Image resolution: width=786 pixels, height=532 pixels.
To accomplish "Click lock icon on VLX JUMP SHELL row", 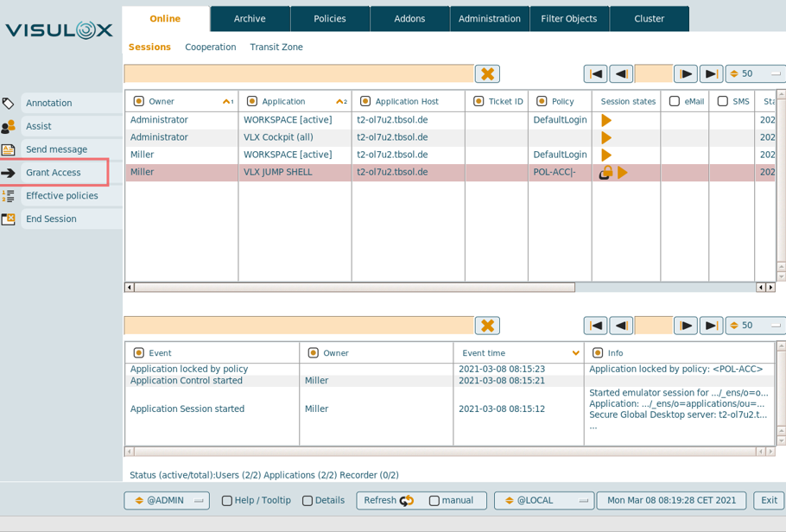I will tap(605, 173).
